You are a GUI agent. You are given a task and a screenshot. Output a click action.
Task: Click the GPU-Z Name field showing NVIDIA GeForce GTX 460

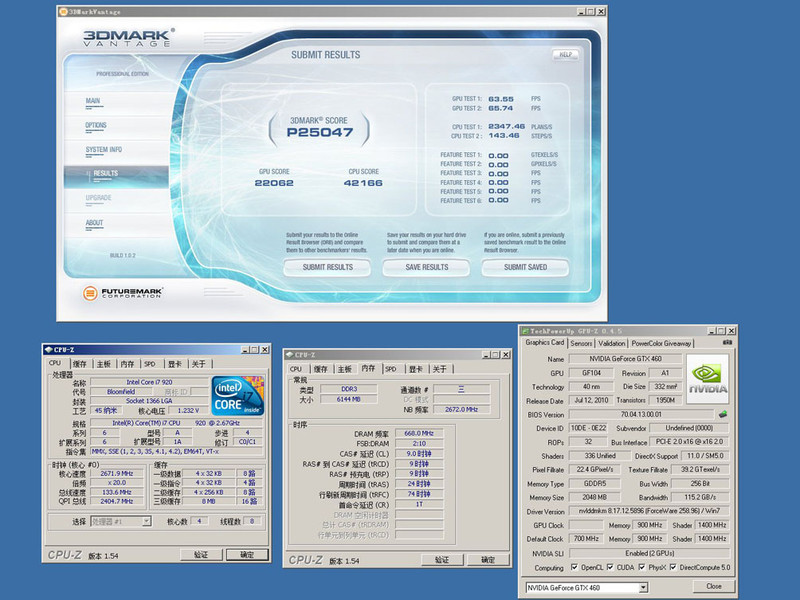pos(625,359)
